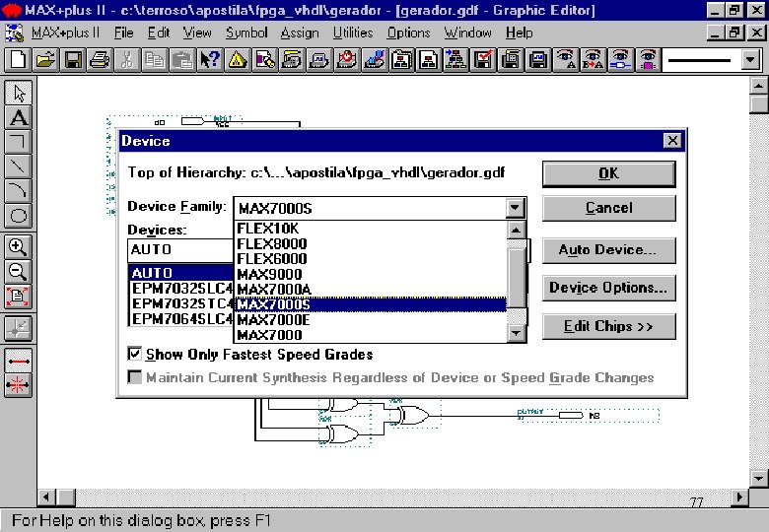
Task: Select the diagonal line tool
Action: click(x=19, y=166)
